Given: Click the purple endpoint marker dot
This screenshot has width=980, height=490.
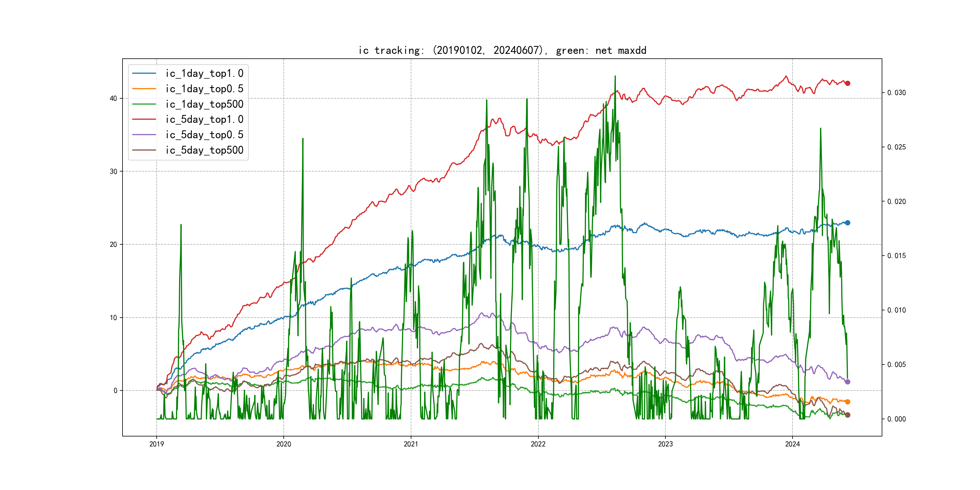Looking at the screenshot, I should click(x=848, y=382).
